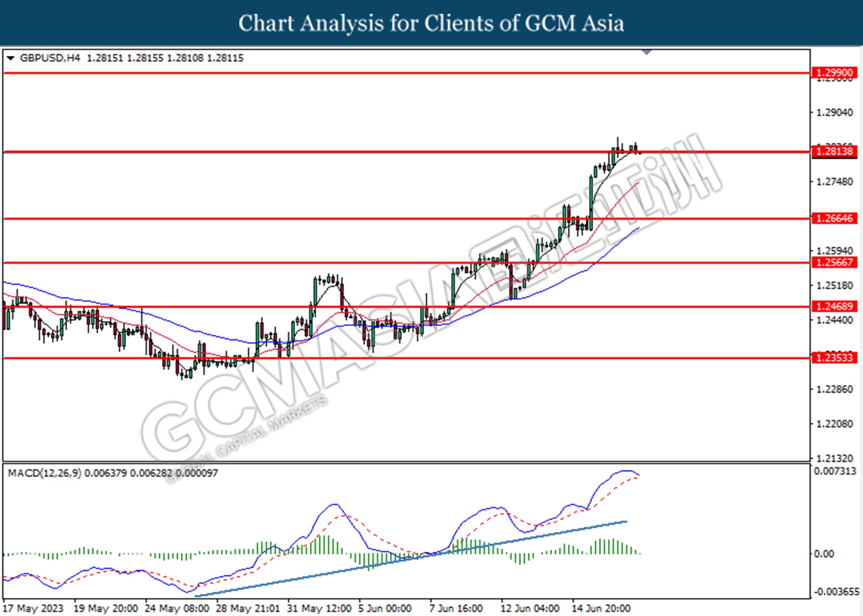Click the 31 May 12:00 time label
Image resolution: width=863 pixels, height=616 pixels.
tap(319, 608)
